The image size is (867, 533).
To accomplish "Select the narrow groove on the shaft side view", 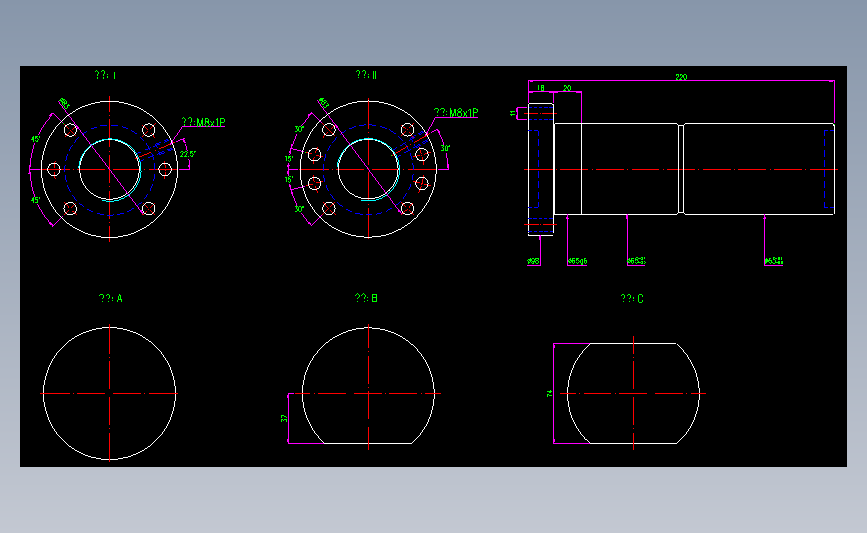I will (x=681, y=169).
